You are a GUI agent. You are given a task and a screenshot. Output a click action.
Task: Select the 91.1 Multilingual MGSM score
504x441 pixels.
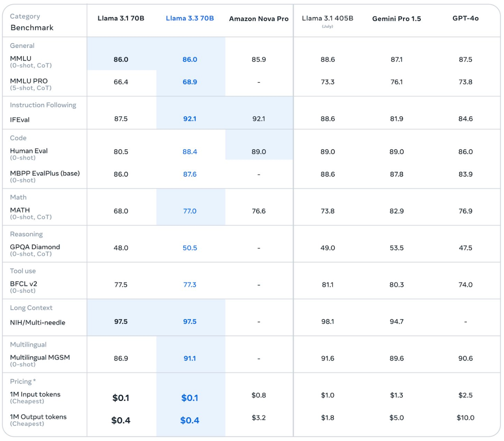coord(190,358)
